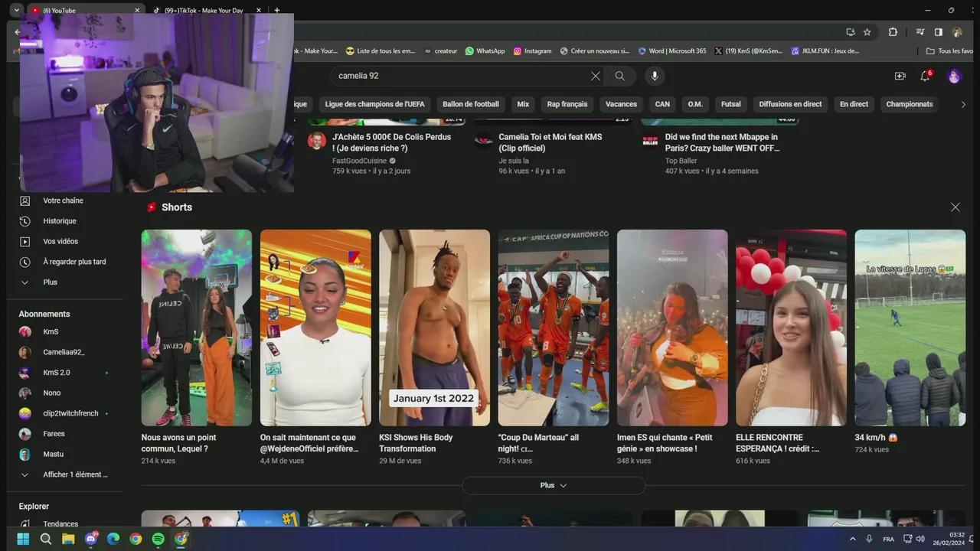Dismiss the Shorts shelf with the X
The width and height of the screenshot is (980, 551).
pos(955,207)
